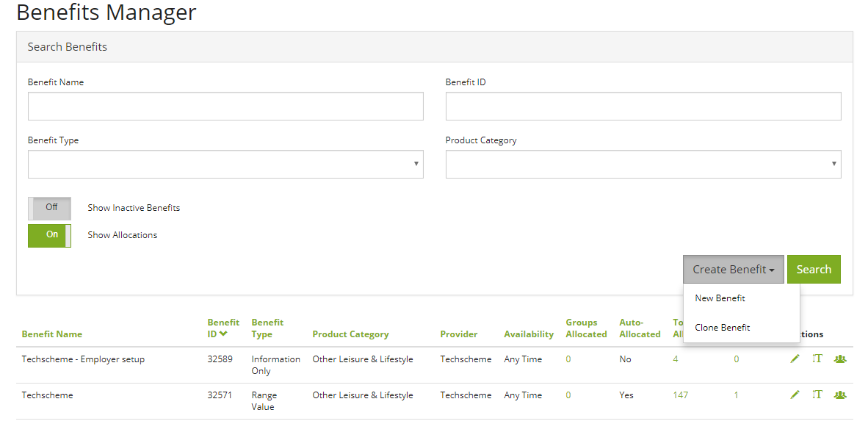Click the 'Search Benefits' panel heading
The width and height of the screenshot is (868, 421).
coord(68,46)
